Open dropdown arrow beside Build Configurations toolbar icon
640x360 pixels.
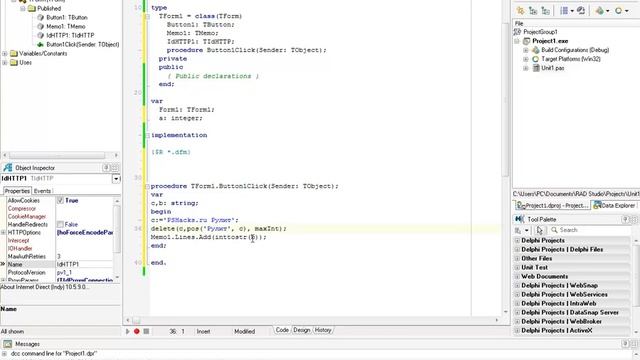[x=607, y=11]
